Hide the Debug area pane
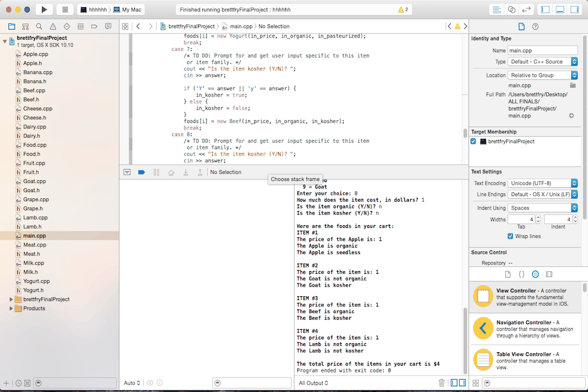Image resolution: width=588 pixels, height=392 pixels. pyautogui.click(x=560, y=10)
